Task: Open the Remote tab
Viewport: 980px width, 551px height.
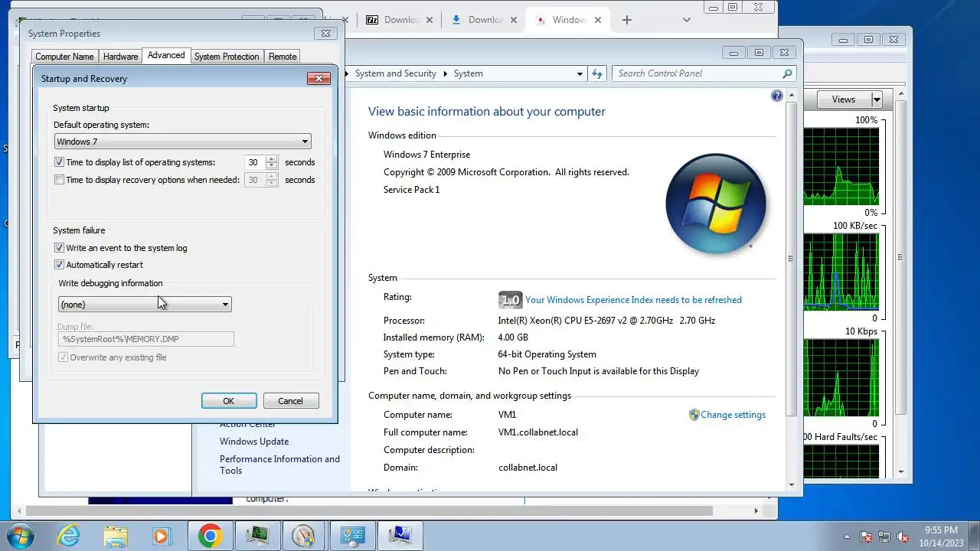Action: tap(283, 57)
